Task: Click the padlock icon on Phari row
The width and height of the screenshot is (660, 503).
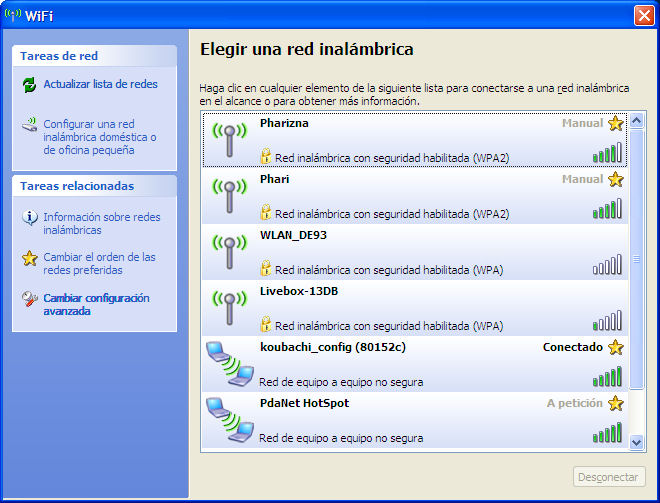Action: [x=265, y=212]
